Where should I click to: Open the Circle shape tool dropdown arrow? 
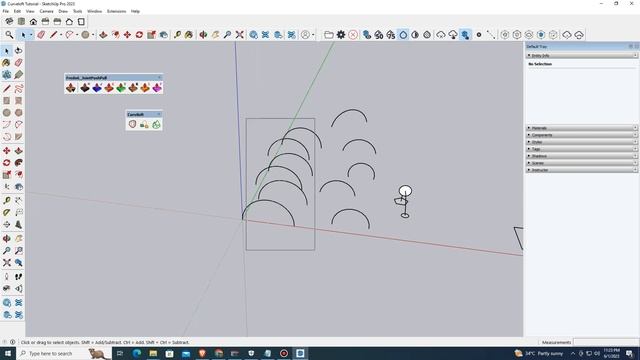pyautogui.click(x=93, y=35)
